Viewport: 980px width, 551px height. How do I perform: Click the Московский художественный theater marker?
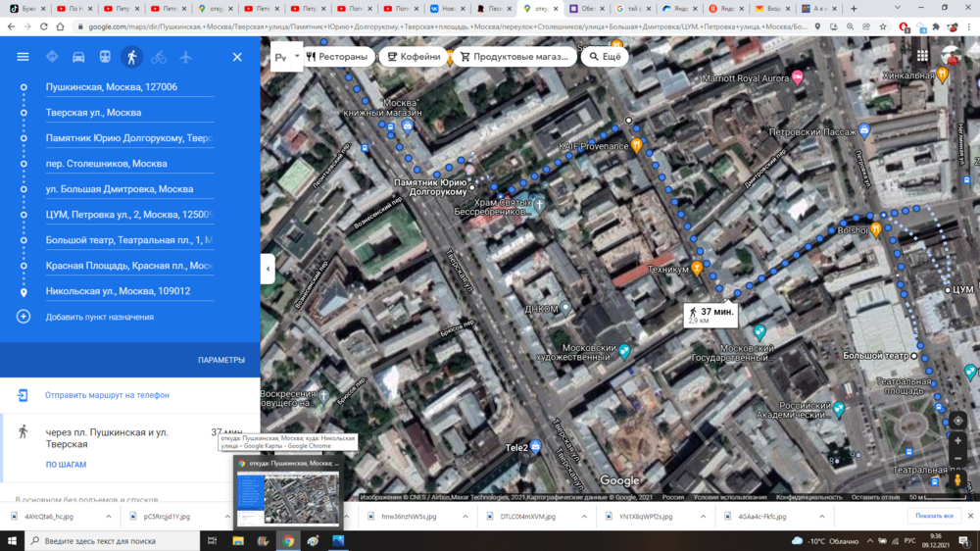623,352
